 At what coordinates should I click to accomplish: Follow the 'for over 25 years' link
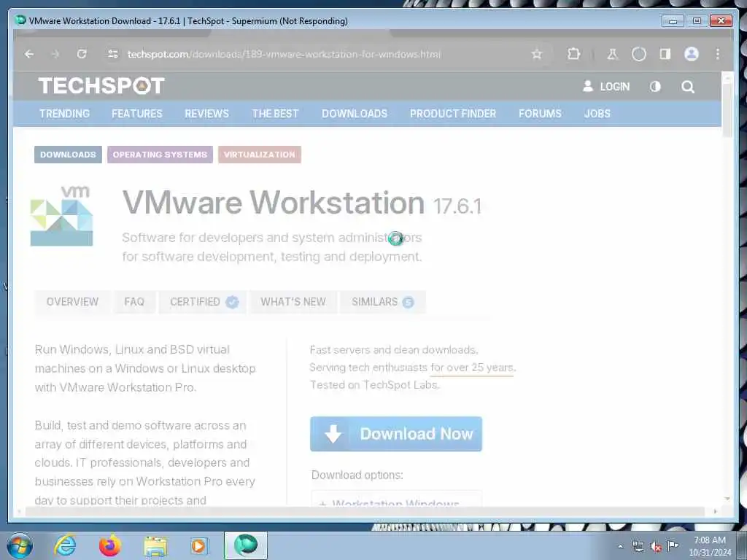point(472,367)
